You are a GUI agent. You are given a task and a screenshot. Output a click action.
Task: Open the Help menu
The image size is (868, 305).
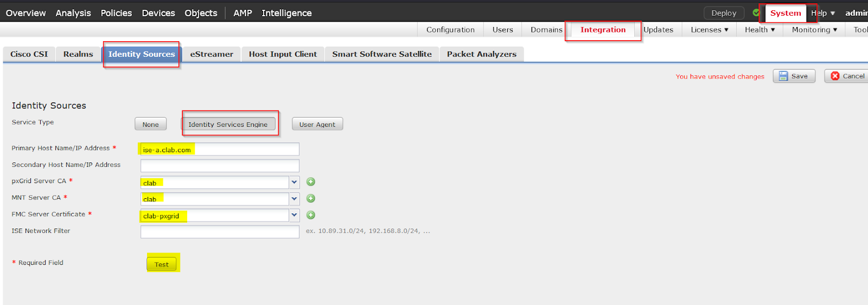(x=823, y=13)
